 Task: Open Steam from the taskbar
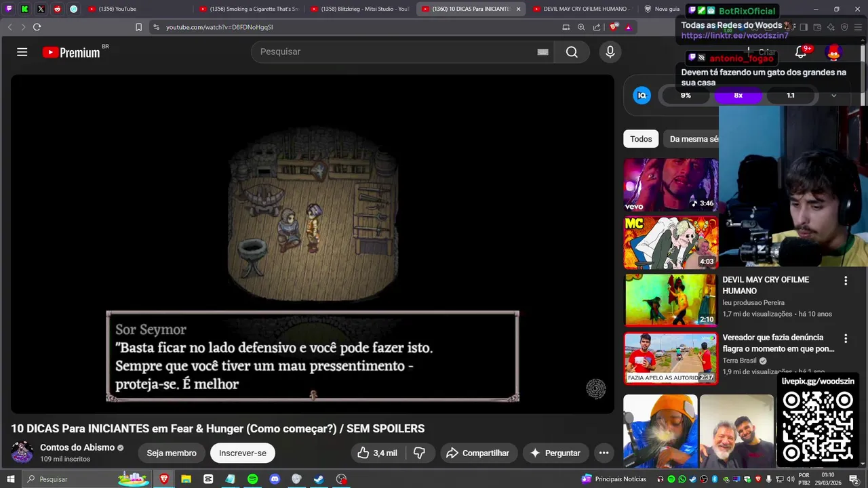coord(319,479)
